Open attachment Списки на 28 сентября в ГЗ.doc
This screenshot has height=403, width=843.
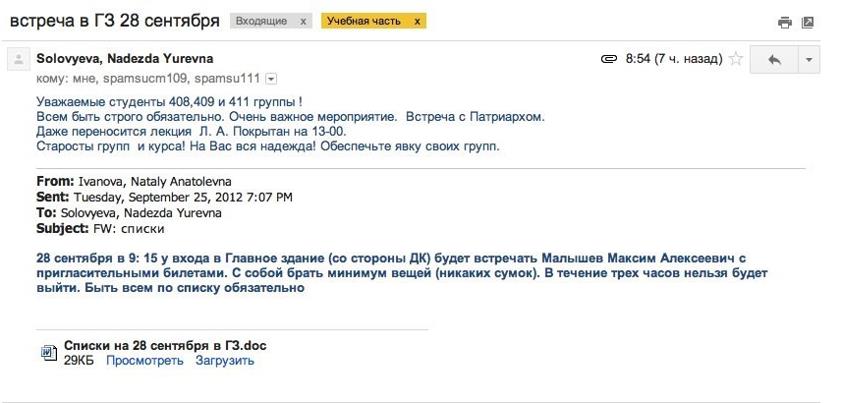[x=165, y=346]
